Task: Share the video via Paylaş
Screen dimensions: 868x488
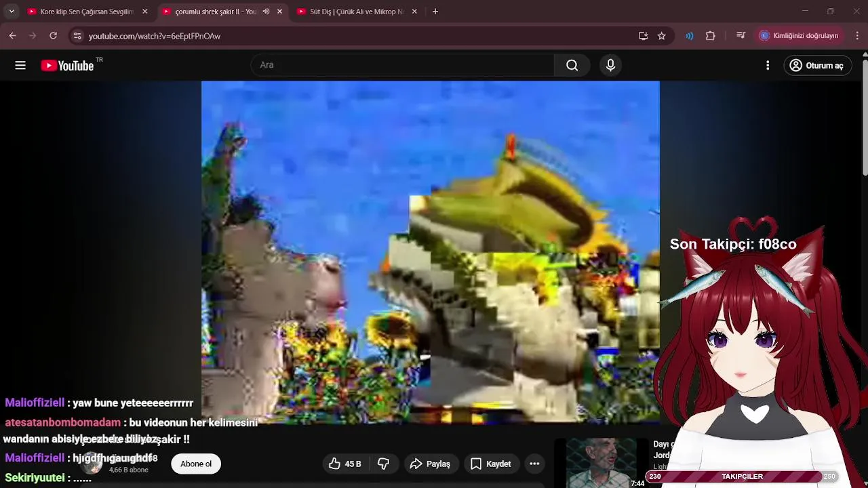Action: coord(431,464)
